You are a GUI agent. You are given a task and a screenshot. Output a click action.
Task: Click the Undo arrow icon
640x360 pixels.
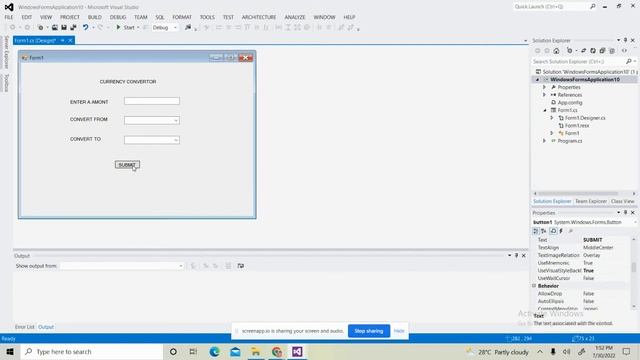[85, 27]
